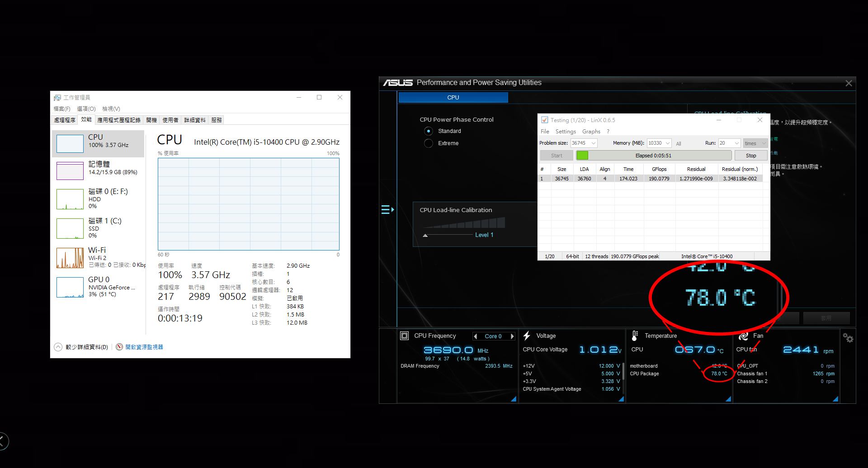Select Memory (記憶體) in Task Manager sidebar
This screenshot has height=468, width=868.
[x=99, y=170]
